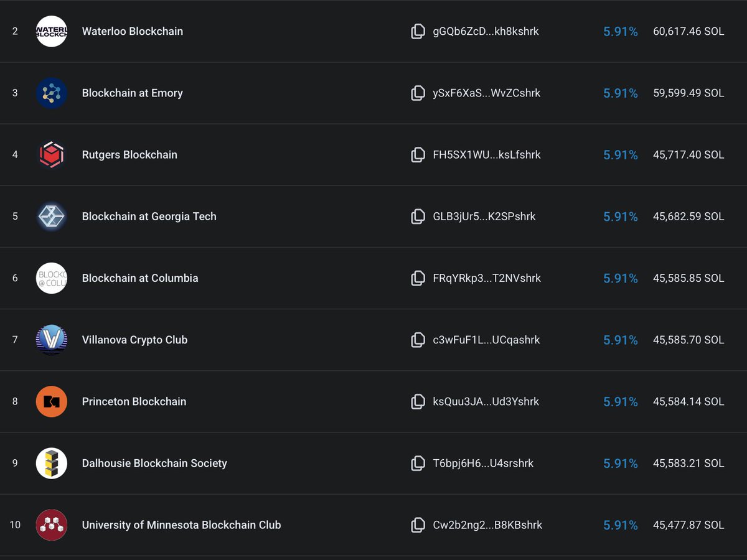Image resolution: width=747 pixels, height=560 pixels.
Task: Copy Waterloo Blockchain validator address
Action: tap(418, 31)
